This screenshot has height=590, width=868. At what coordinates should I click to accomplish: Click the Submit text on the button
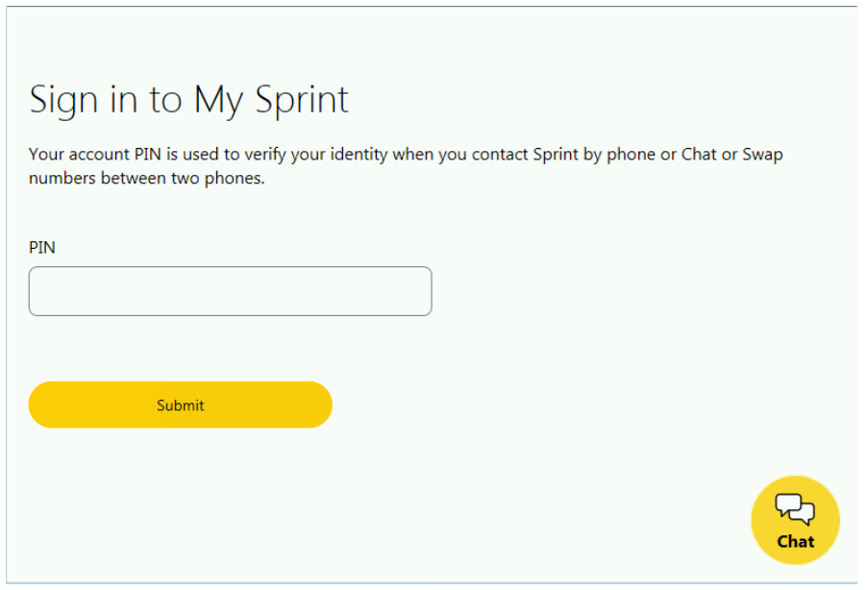[x=181, y=406]
